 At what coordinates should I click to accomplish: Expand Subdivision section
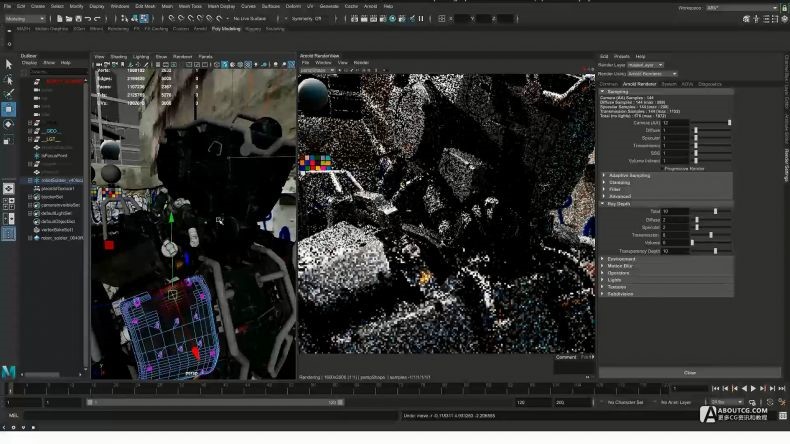(x=603, y=294)
